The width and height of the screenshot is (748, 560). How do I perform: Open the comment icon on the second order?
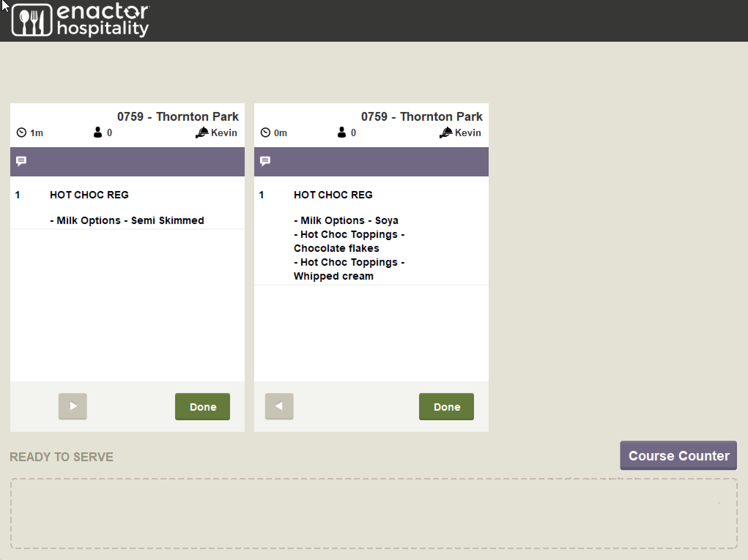pyautogui.click(x=265, y=161)
